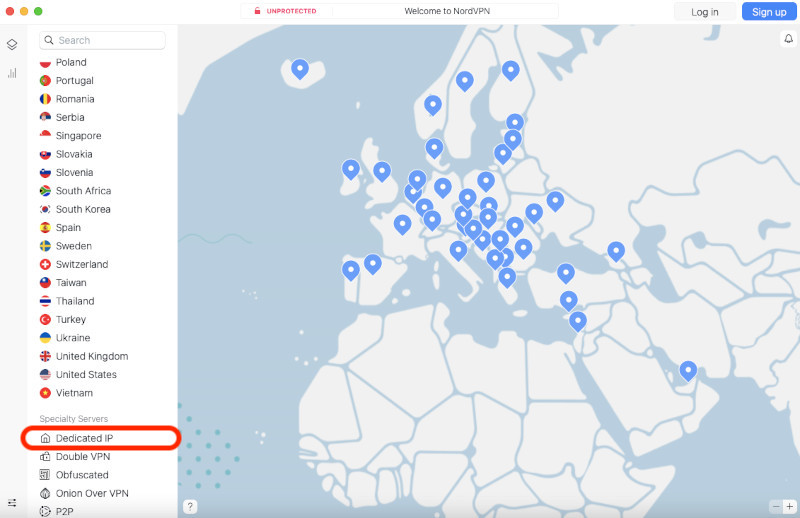This screenshot has width=800, height=518.
Task: Click the Vietnam flag icon
Action: point(45,393)
